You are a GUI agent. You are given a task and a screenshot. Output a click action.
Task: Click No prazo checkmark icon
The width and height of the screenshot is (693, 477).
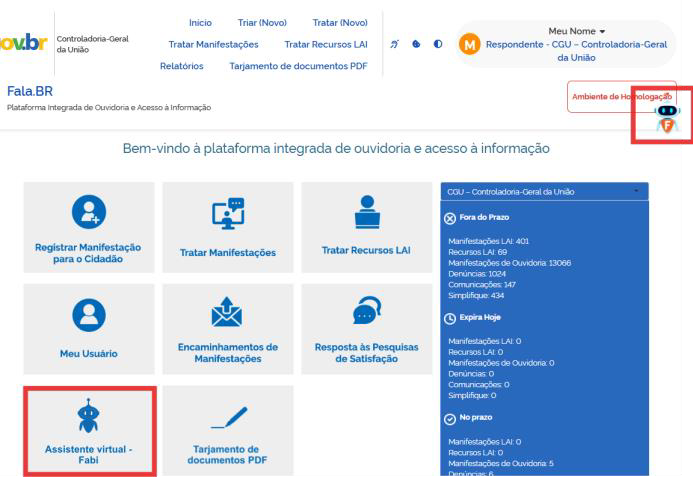tap(450, 419)
